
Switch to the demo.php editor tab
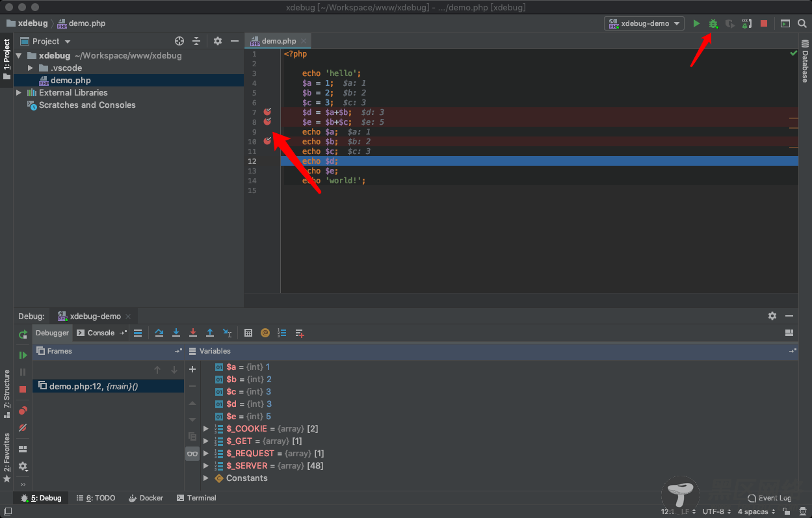pos(280,41)
